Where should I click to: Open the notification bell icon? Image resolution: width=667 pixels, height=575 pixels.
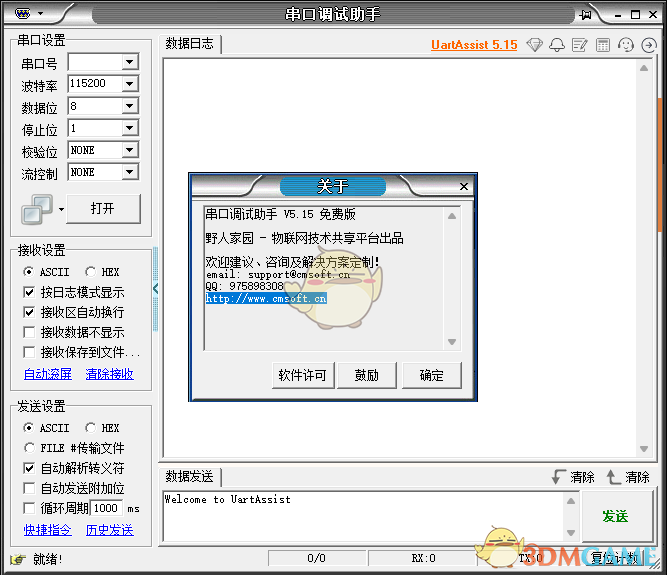coord(557,45)
